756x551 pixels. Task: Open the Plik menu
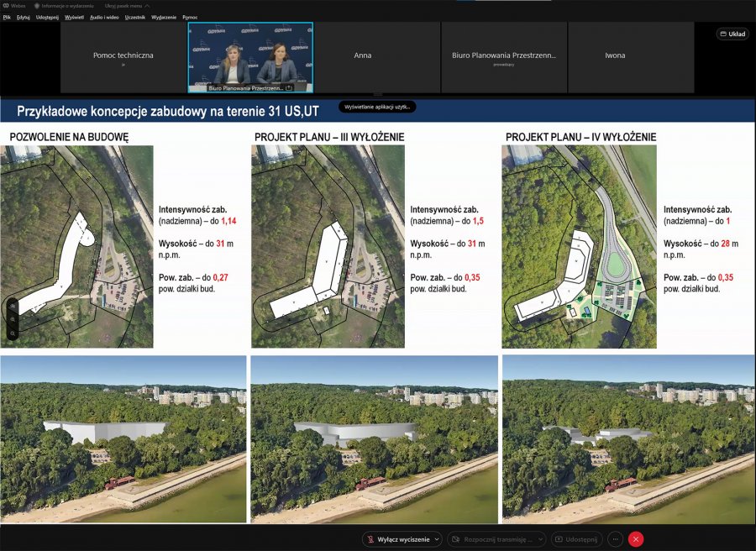7,17
